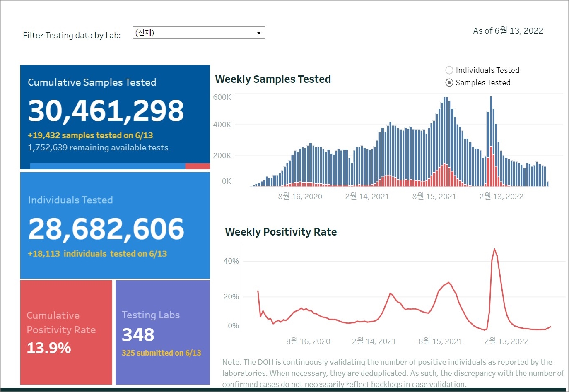Click the 600K axis label in samples chart
569x392 pixels.
tap(222, 97)
